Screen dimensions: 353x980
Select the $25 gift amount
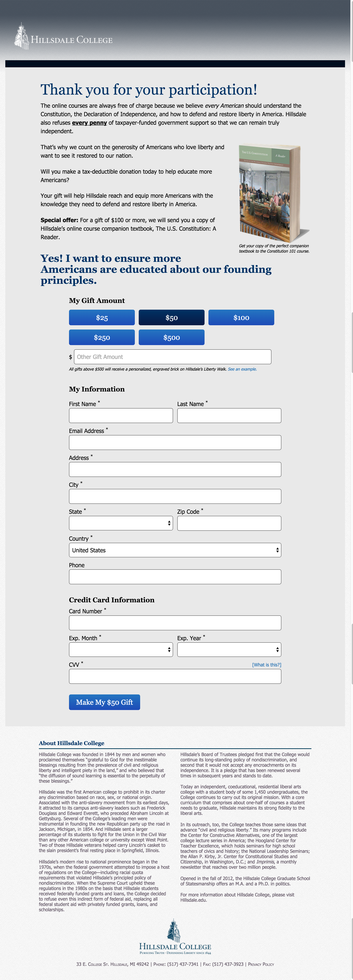(x=102, y=318)
